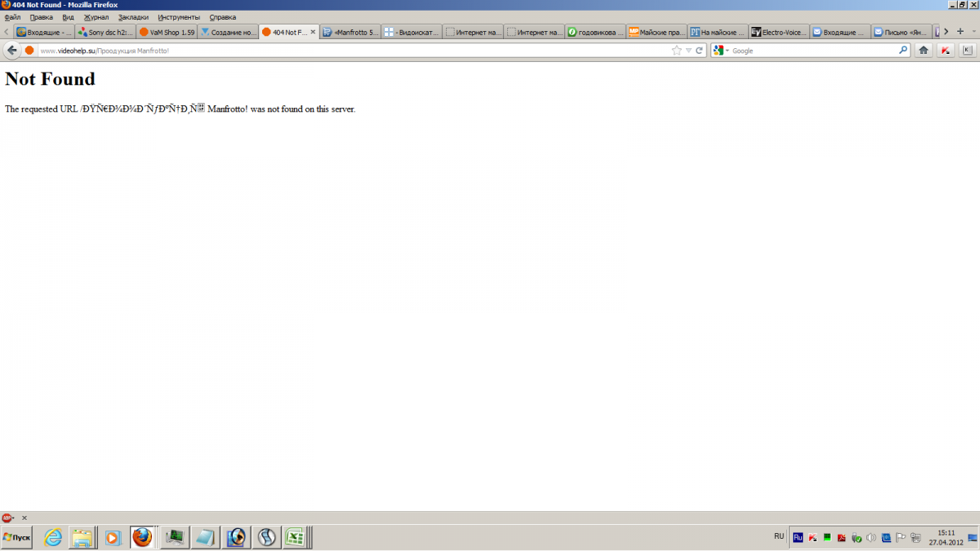
Task: Open a new tab with plus button
Action: point(960,32)
